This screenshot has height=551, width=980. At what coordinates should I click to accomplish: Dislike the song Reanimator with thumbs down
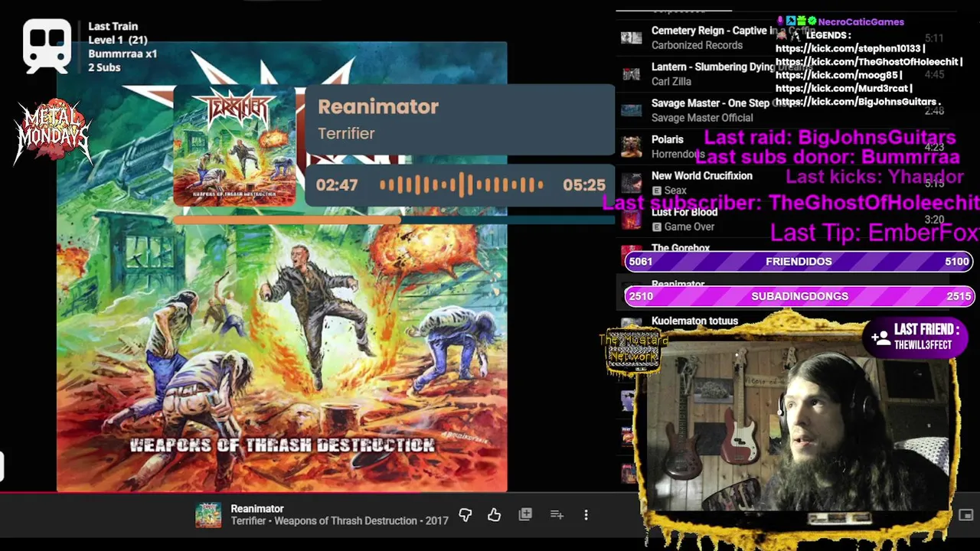[465, 515]
